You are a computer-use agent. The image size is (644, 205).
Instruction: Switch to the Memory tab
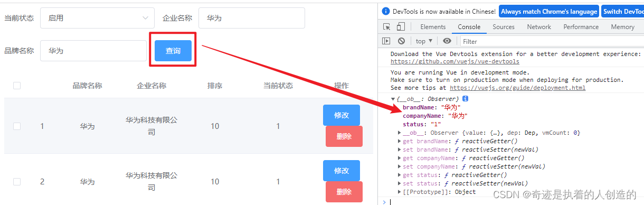(x=623, y=27)
